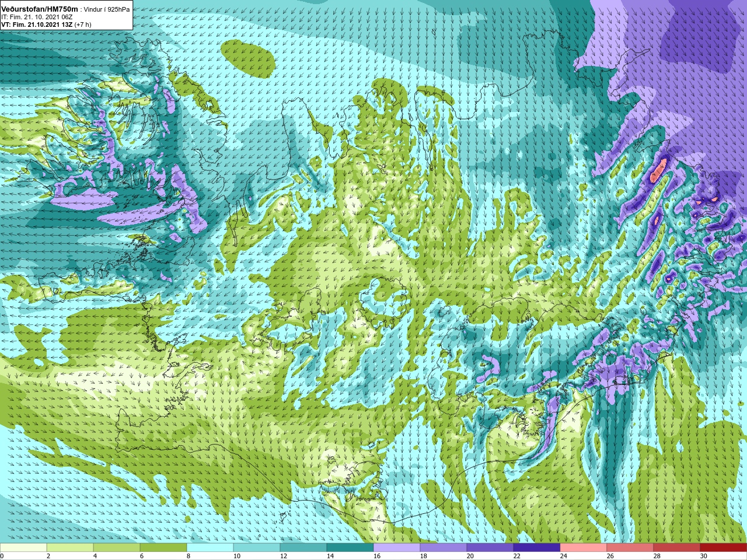
Task: Select the 10–12 turquoise legend swatch
Action: [x=257, y=548]
